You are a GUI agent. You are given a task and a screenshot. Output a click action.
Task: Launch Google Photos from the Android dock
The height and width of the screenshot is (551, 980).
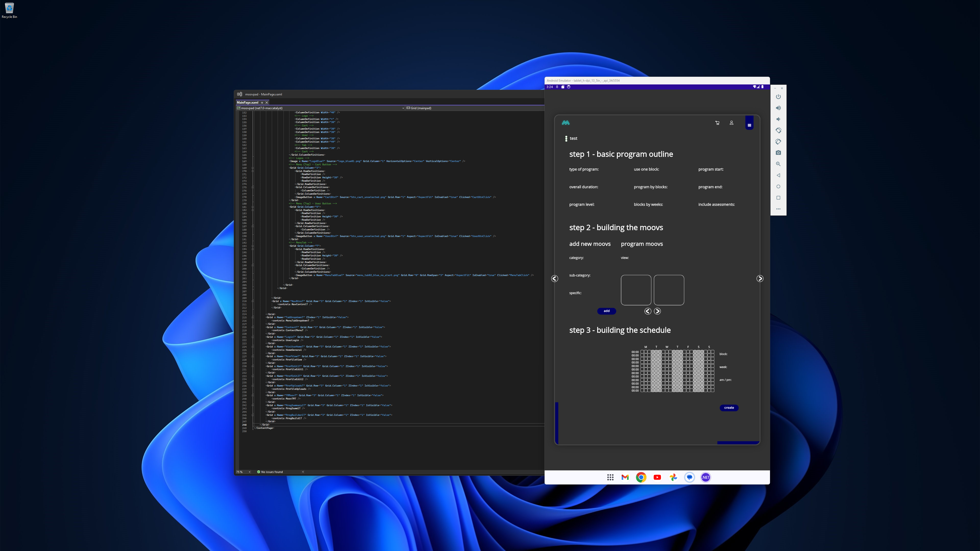(673, 477)
